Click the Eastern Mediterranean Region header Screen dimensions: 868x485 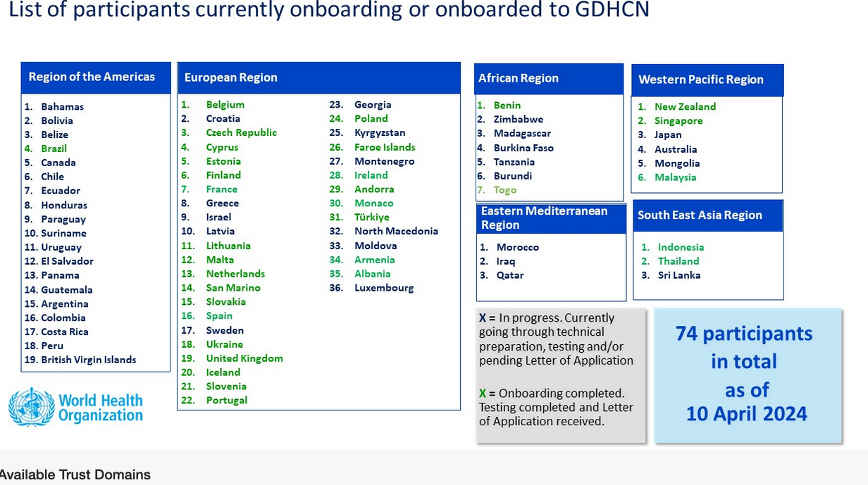point(544,218)
